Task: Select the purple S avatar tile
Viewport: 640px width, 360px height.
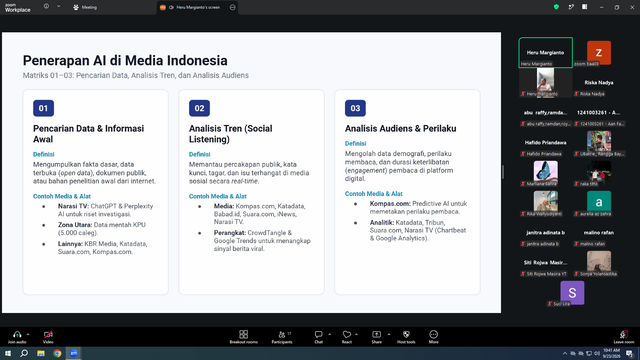Action: (572, 293)
